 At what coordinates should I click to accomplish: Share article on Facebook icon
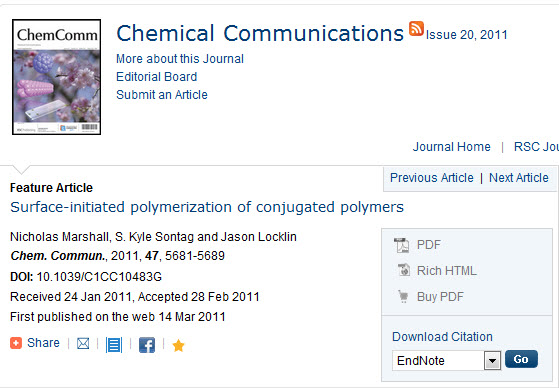[x=147, y=345]
